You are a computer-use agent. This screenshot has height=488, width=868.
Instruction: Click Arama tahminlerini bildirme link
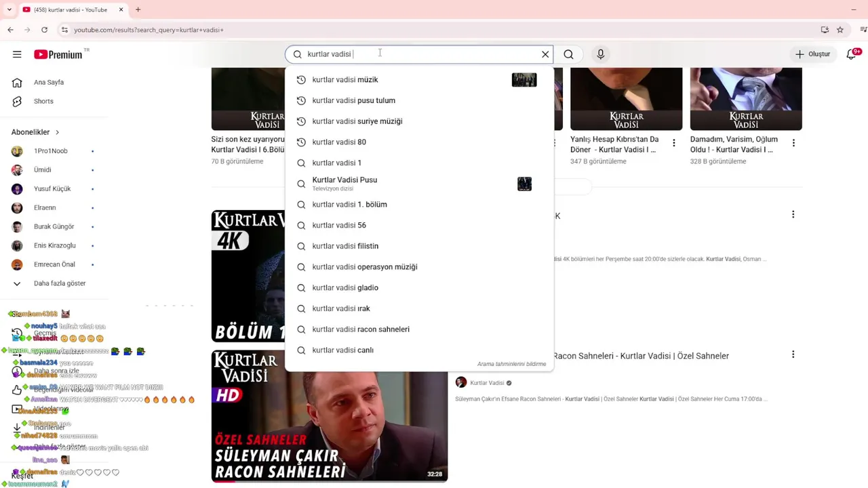(511, 364)
